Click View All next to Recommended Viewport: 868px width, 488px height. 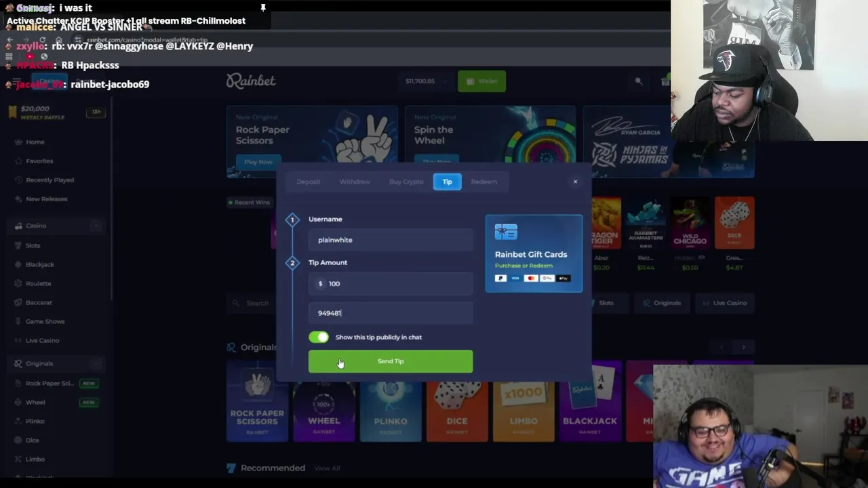point(327,468)
